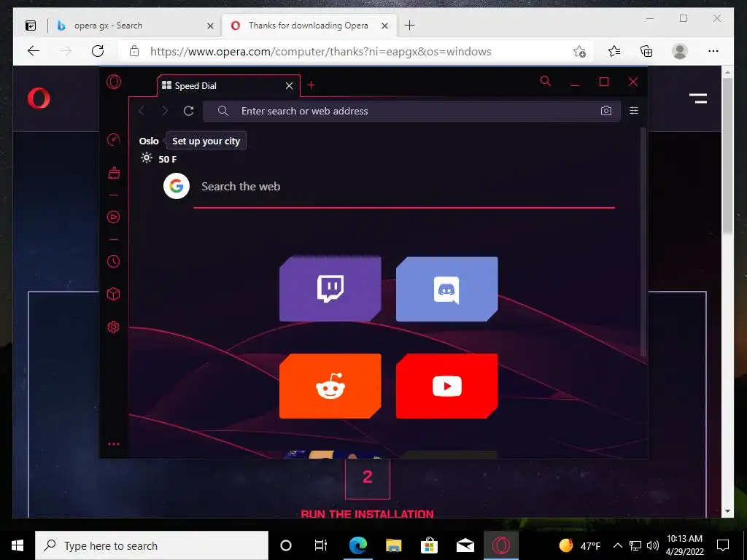Click the Opera GX address field
Image resolution: width=747 pixels, height=560 pixels.
(411, 111)
